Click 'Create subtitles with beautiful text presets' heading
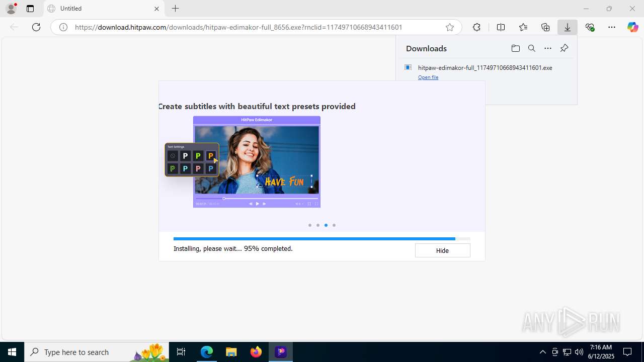This screenshot has height=362, width=644. pyautogui.click(x=257, y=106)
